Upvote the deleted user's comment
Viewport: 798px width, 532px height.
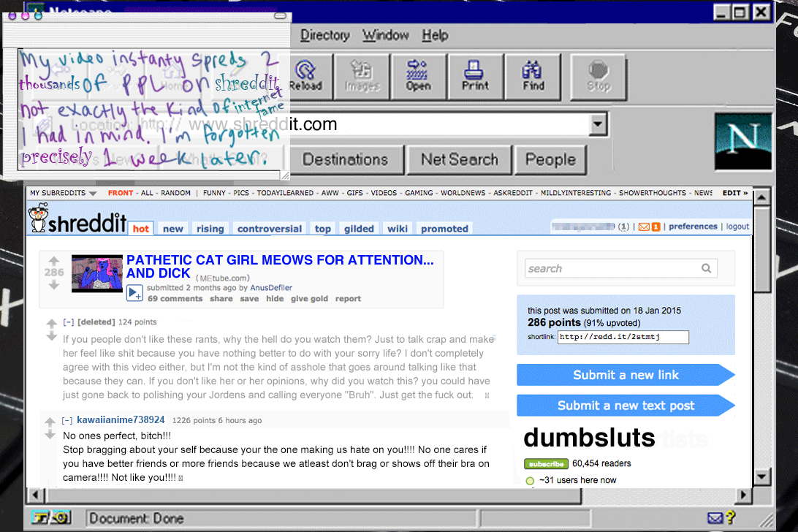point(51,324)
